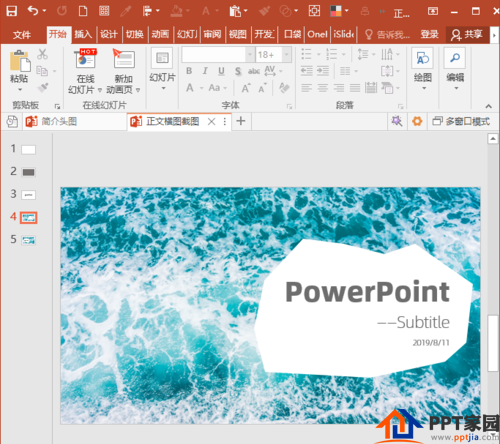Switch to the 设计 Design tab
The image size is (500, 444).
coord(109,34)
